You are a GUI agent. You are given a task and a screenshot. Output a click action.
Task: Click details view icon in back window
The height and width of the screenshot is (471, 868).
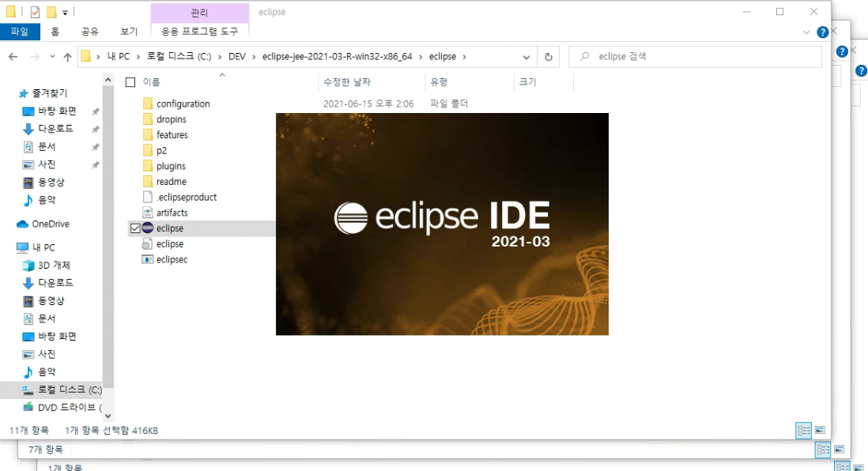click(823, 450)
